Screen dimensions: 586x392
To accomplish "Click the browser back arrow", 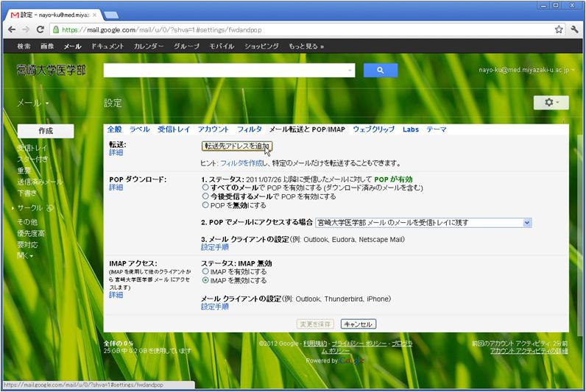I will pyautogui.click(x=11, y=29).
